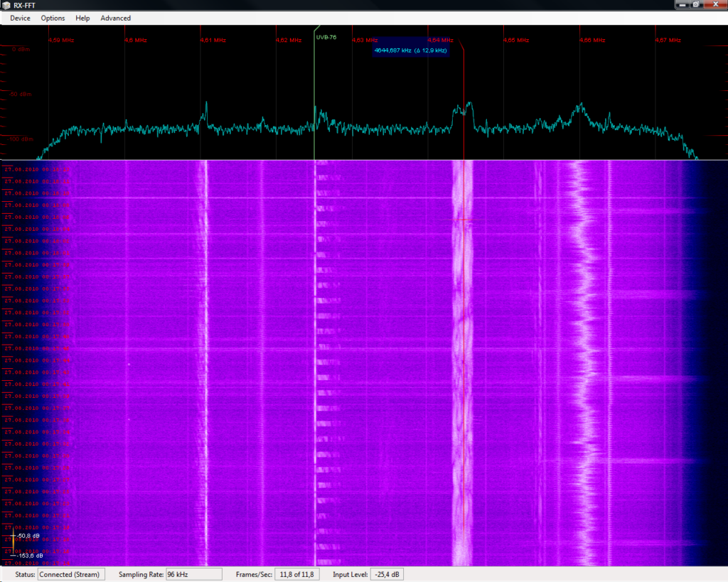
Task: Click the 4,63 MHz frequency axis label
Action: [365, 41]
